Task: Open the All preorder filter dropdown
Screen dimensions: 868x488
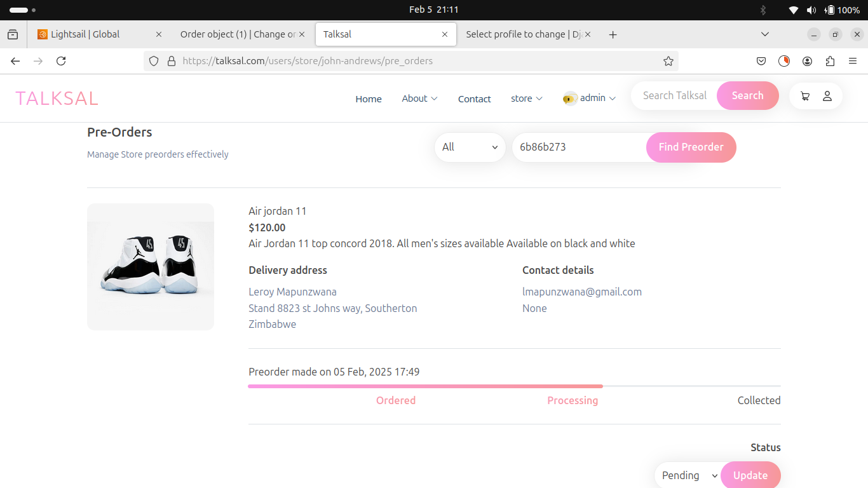Action: [x=470, y=147]
